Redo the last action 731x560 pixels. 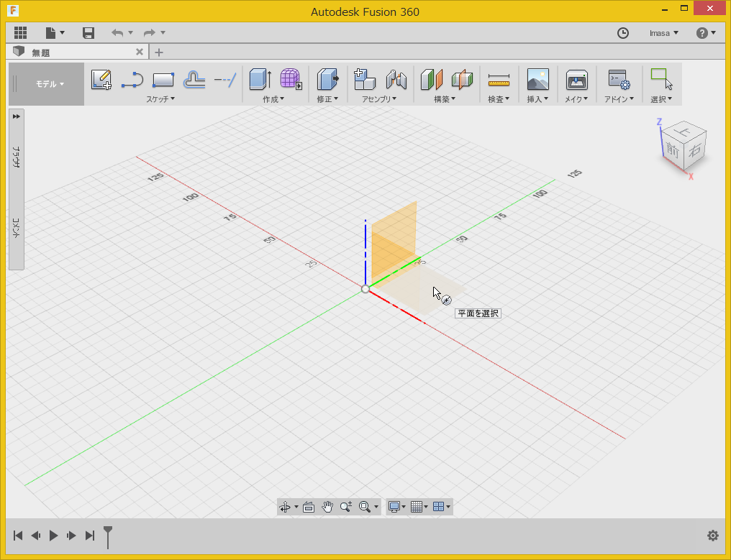pyautogui.click(x=149, y=32)
